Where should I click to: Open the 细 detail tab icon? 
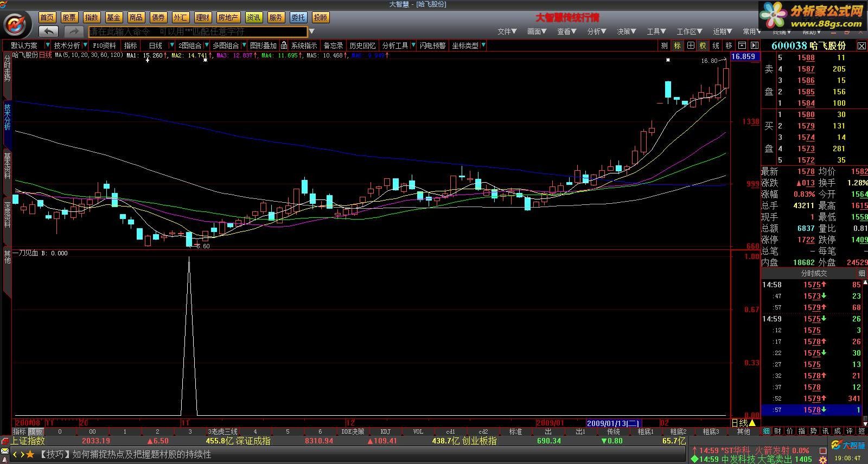coord(766,431)
